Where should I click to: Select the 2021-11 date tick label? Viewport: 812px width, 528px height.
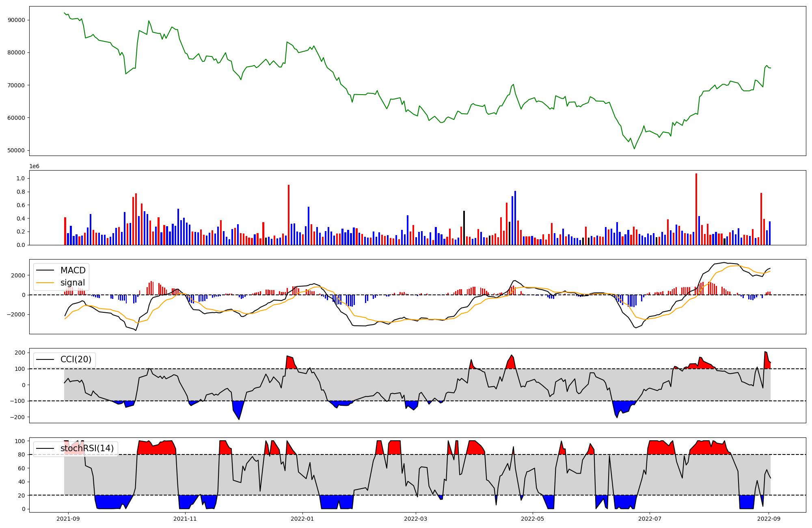185,519
